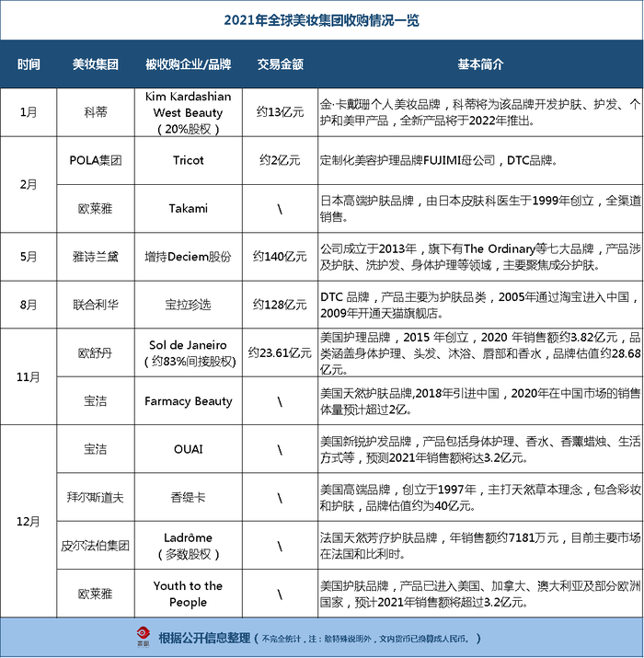Select the Youth to the People cell

pos(188,594)
